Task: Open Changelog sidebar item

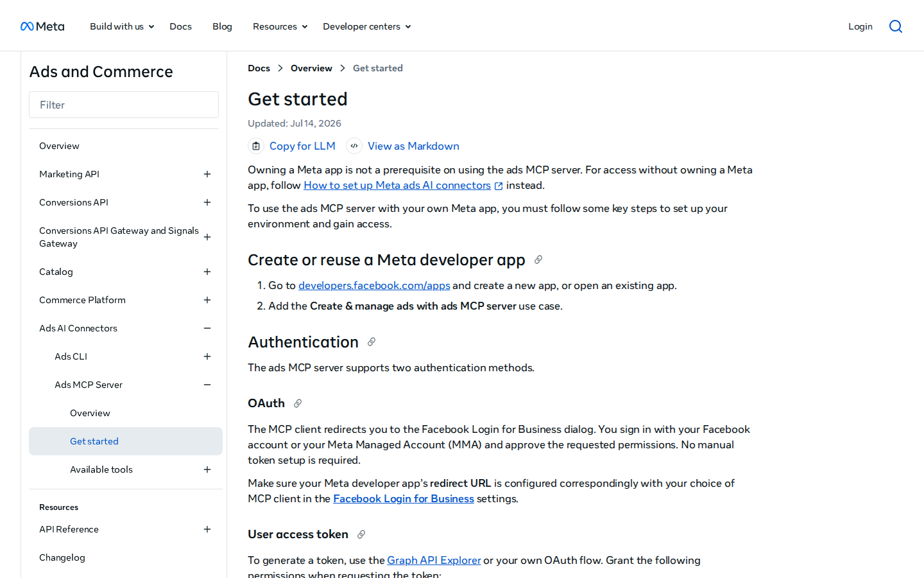Action: pyautogui.click(x=62, y=557)
